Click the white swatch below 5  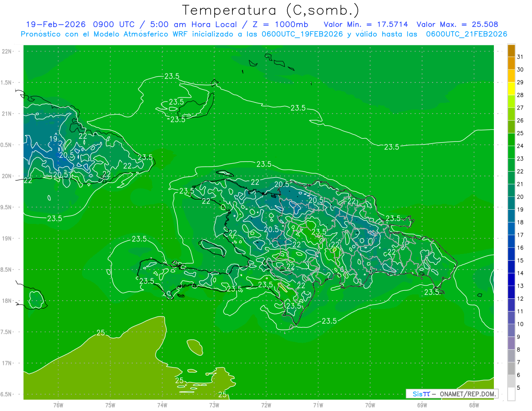(511, 394)
